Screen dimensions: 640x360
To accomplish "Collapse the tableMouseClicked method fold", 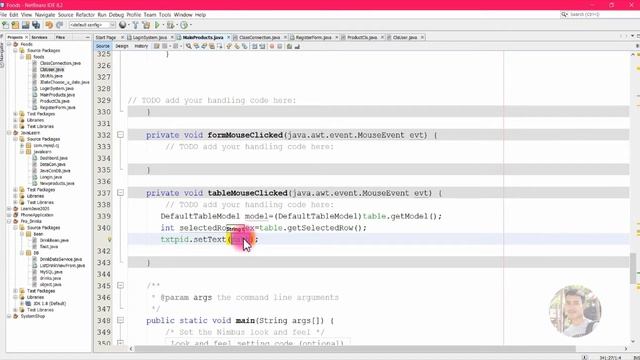I will coord(120,193).
